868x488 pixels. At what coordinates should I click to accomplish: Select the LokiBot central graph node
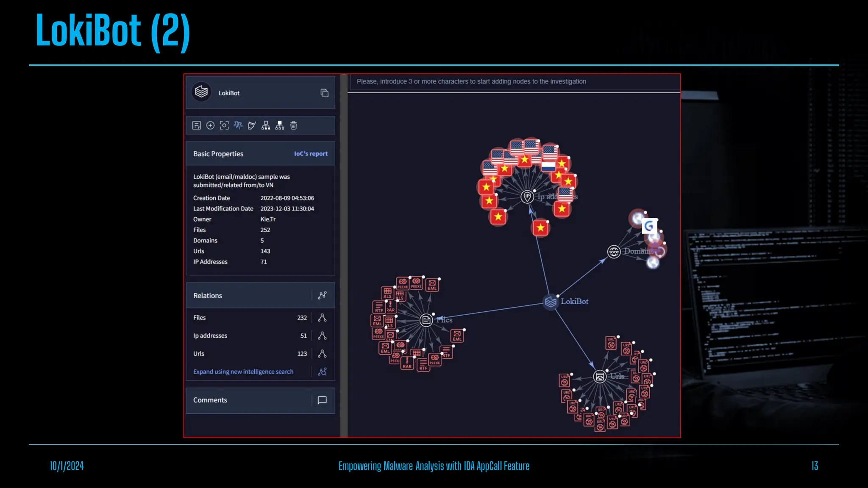551,302
